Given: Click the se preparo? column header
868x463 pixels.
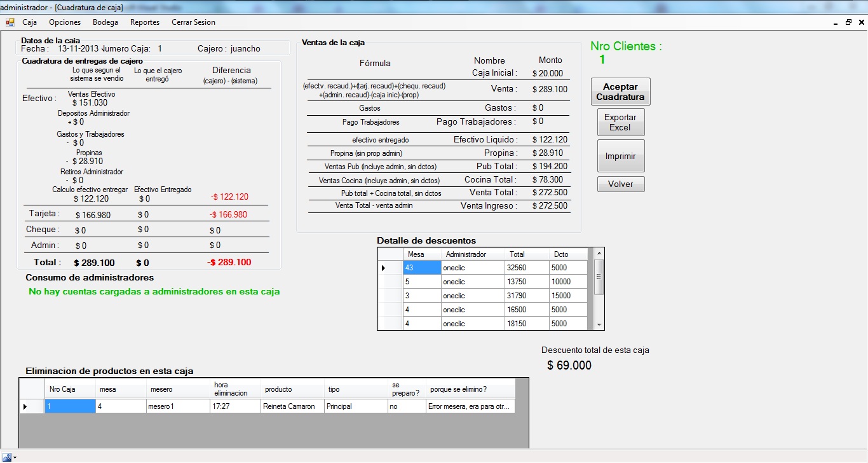Looking at the screenshot, I should (x=407, y=389).
